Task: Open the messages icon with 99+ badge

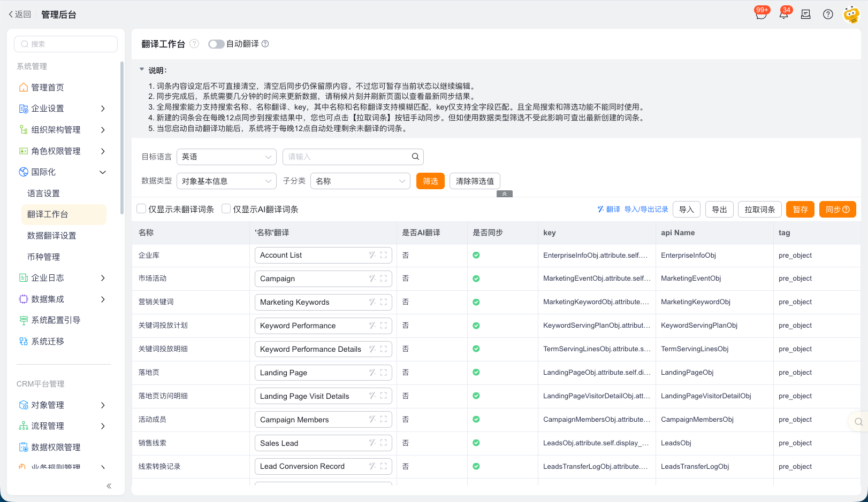Action: click(761, 14)
